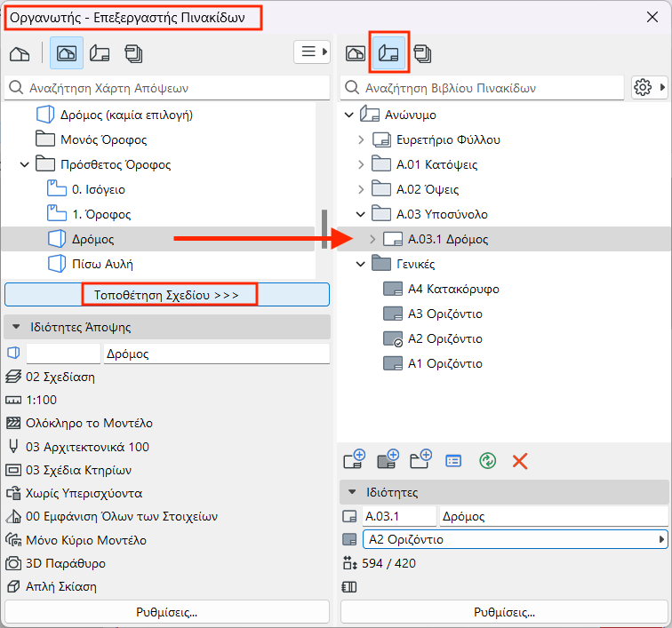
Task: Open gear settings menu beside layout search
Action: (x=649, y=87)
